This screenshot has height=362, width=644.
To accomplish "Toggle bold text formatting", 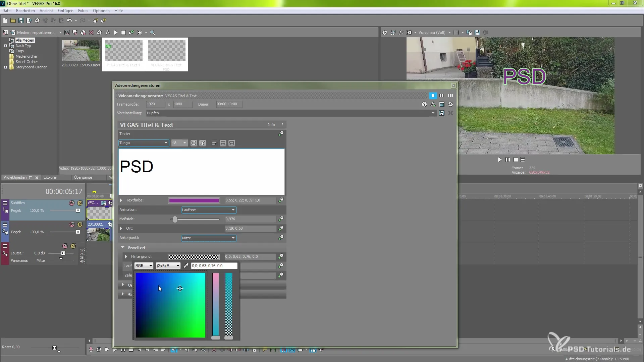I will pos(194,143).
